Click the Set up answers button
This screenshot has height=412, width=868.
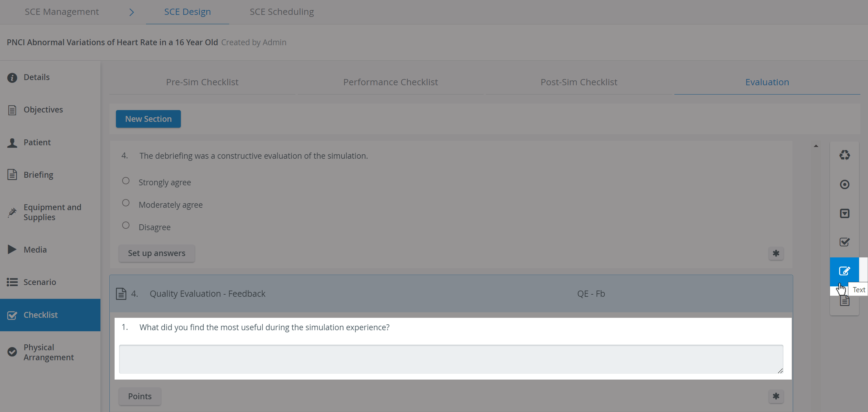coord(157,253)
